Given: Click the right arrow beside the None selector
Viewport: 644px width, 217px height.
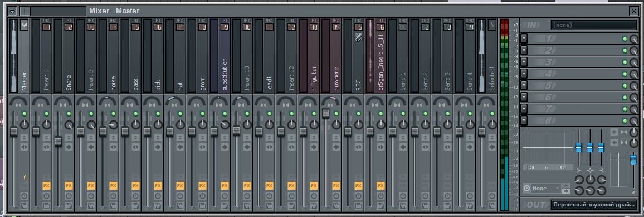Looking at the screenshot, I should pyautogui.click(x=566, y=191).
